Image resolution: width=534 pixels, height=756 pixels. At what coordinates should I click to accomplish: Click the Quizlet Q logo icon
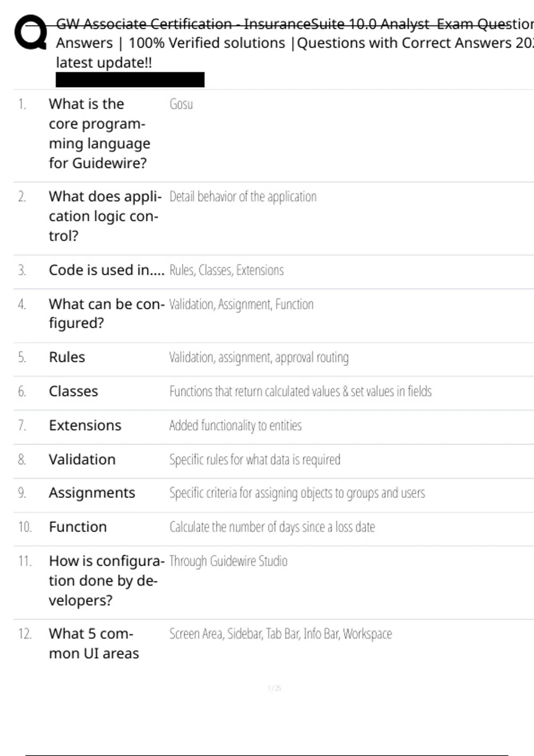[x=31, y=32]
